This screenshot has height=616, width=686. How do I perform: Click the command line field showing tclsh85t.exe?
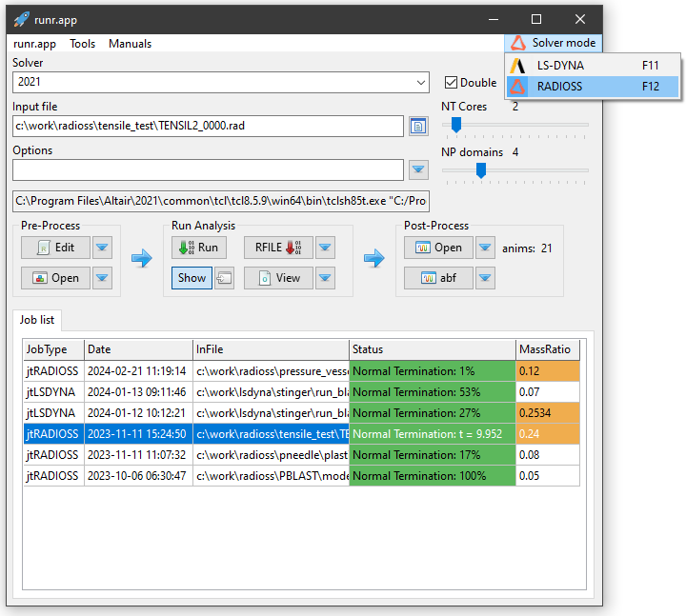click(221, 201)
